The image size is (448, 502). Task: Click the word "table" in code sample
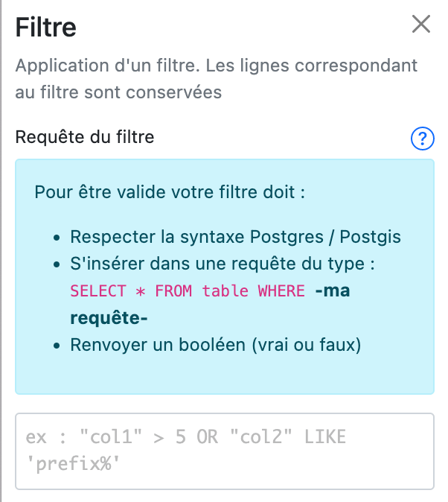226,290
